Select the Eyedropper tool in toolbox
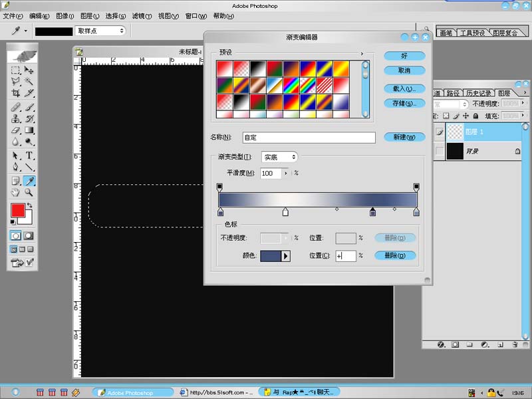The image size is (532, 399). [x=29, y=181]
